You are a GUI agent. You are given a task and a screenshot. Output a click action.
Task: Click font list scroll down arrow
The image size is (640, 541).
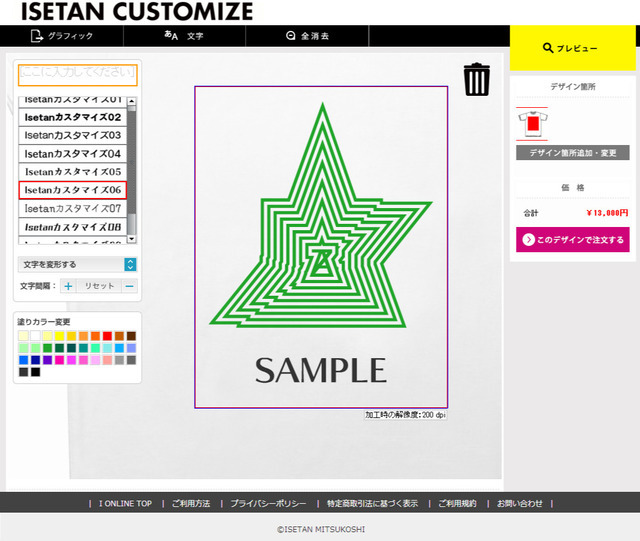[x=131, y=239]
